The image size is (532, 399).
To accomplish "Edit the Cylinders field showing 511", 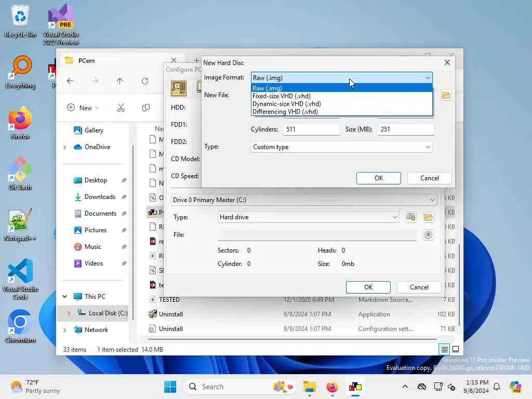I will pos(311,129).
